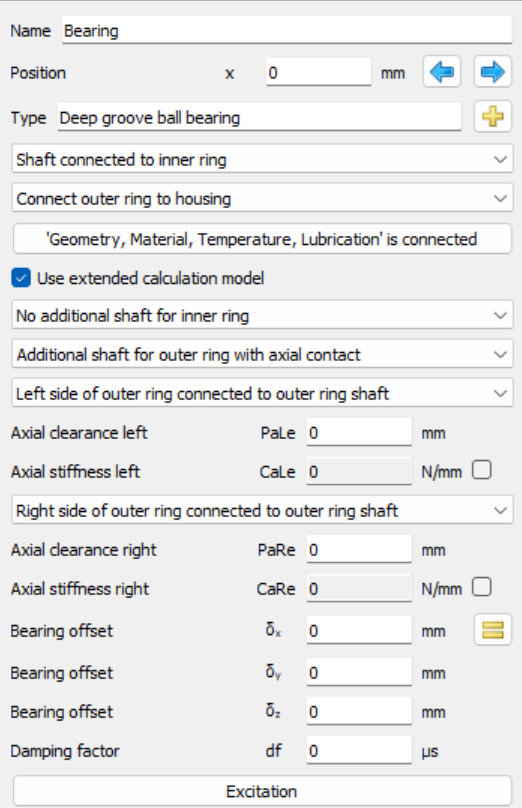Click the Axial stiffness left CaLe field
Viewport: 522px width, 808px height.
[x=359, y=471]
